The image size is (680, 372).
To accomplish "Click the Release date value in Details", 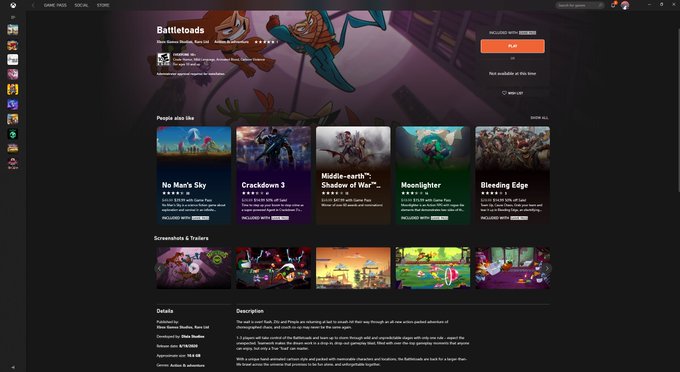I will click(188, 346).
